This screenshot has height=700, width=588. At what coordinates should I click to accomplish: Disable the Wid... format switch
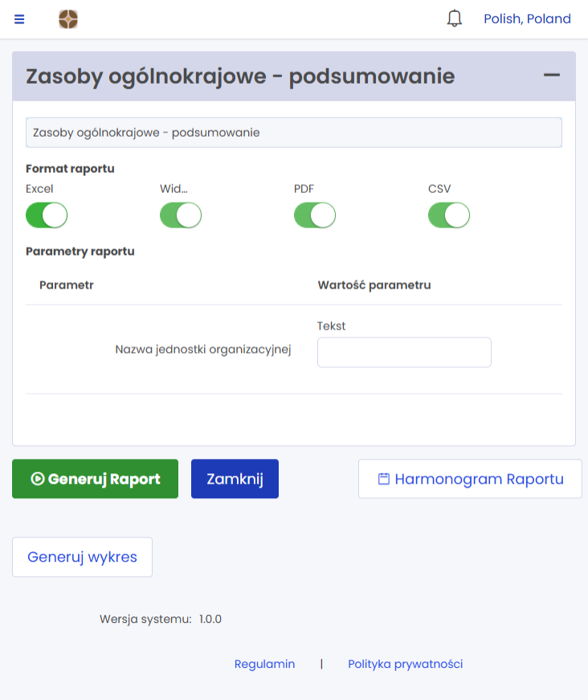tap(181, 215)
